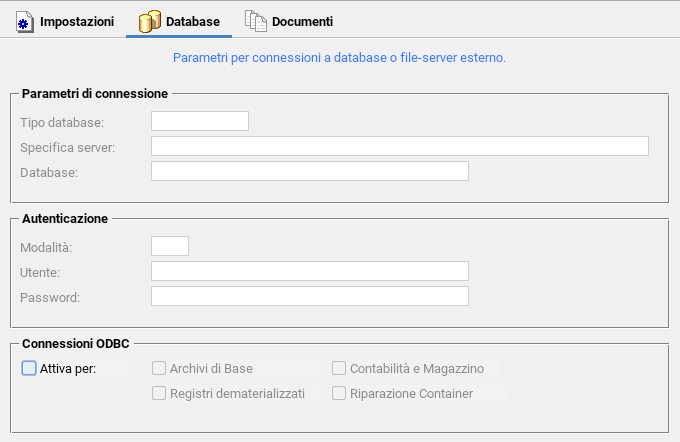Focus the Specifica server field
This screenshot has height=442, width=680.
pyautogui.click(x=400, y=146)
